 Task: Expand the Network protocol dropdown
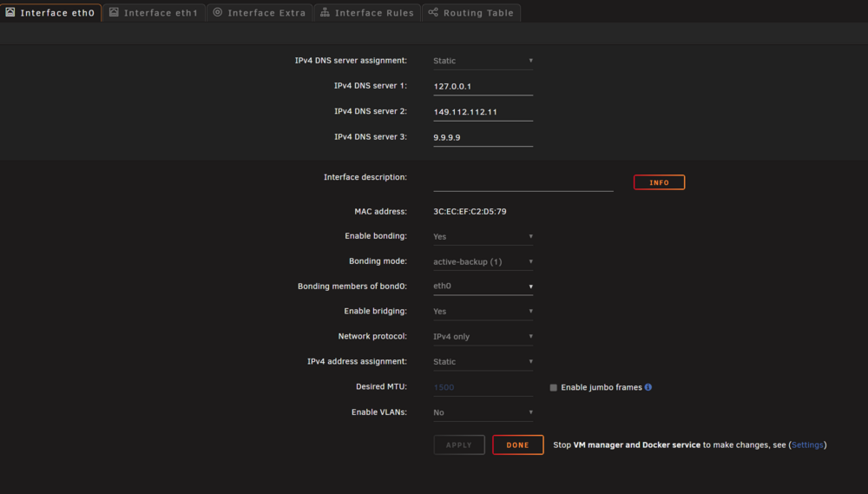(x=483, y=336)
